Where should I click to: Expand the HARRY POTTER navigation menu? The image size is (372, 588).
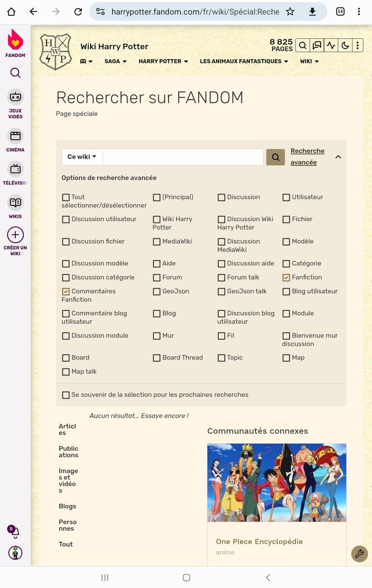163,61
